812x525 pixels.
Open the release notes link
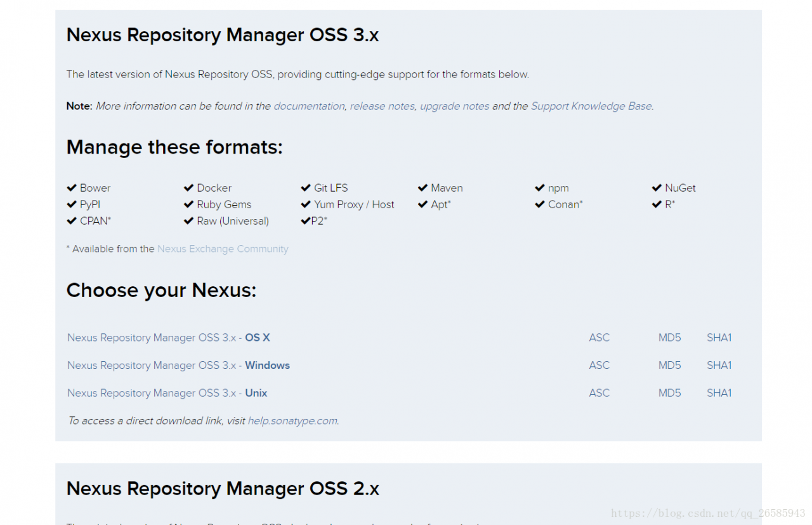[x=382, y=106]
